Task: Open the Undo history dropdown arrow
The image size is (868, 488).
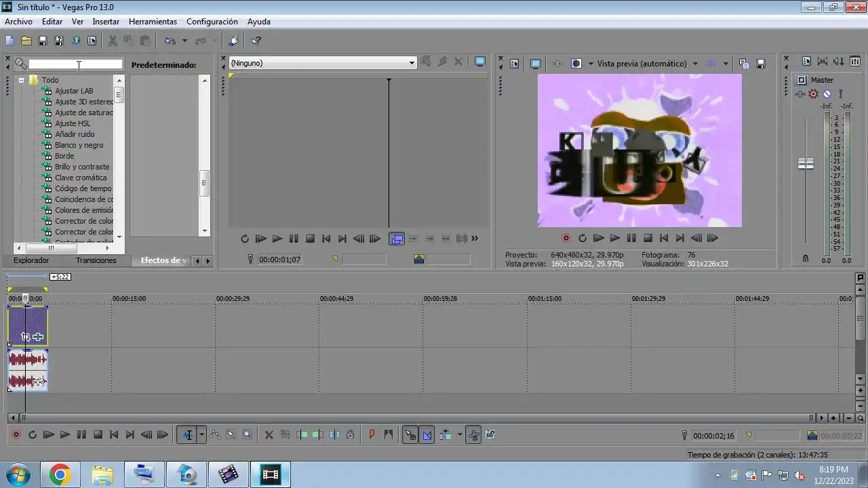Action: click(184, 41)
